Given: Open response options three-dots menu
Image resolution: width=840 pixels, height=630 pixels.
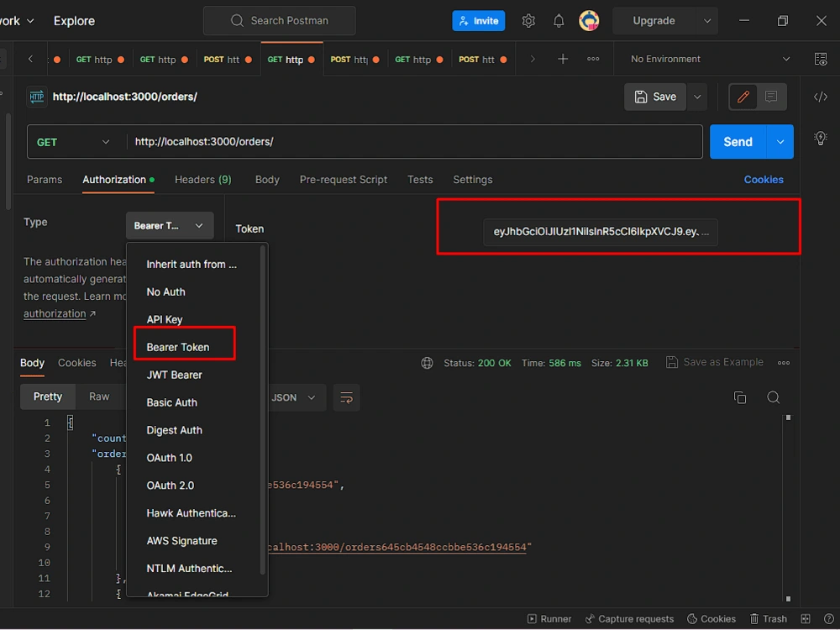Looking at the screenshot, I should point(783,363).
